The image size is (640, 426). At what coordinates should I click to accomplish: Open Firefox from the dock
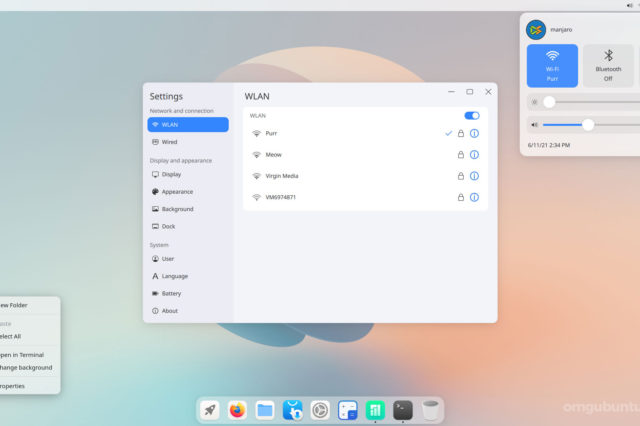[237, 409]
